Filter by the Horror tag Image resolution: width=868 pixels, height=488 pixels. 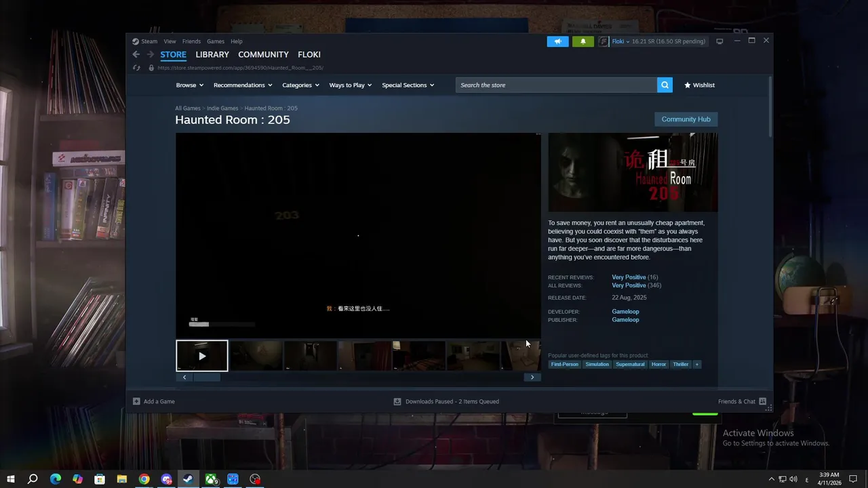coord(658,364)
